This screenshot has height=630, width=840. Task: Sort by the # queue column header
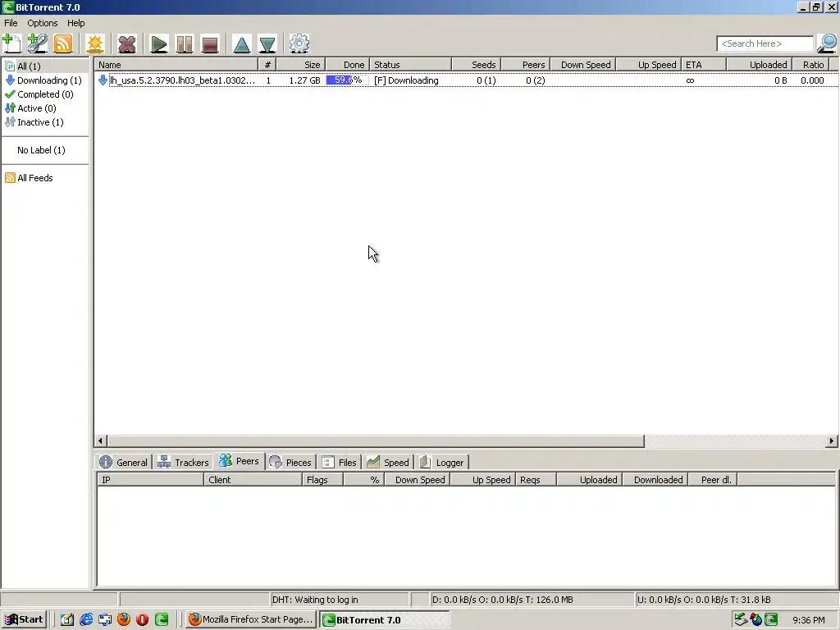tap(267, 65)
